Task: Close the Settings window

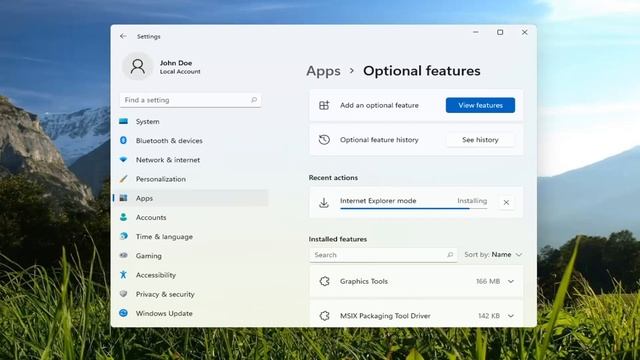Action: click(x=524, y=32)
